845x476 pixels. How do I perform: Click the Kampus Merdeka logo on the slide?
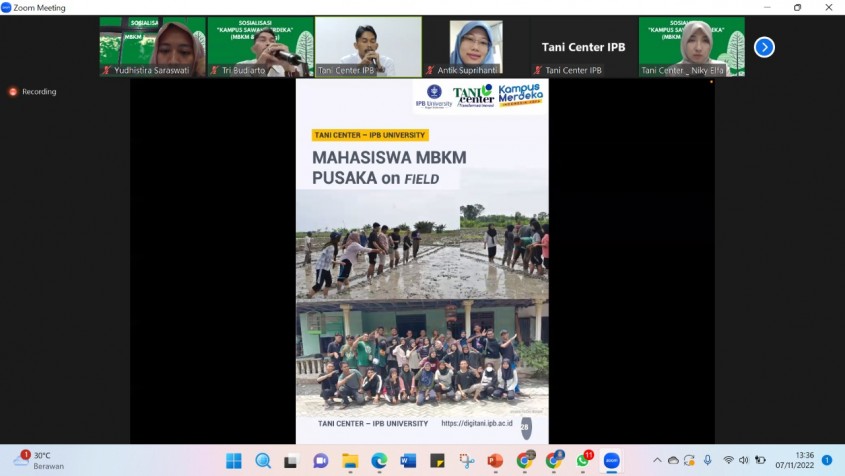click(x=520, y=95)
